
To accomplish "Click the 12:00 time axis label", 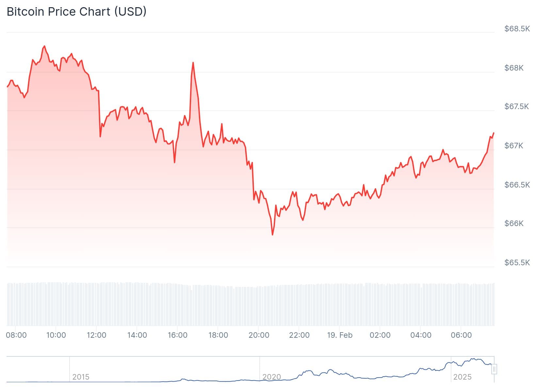I will coord(97,335).
